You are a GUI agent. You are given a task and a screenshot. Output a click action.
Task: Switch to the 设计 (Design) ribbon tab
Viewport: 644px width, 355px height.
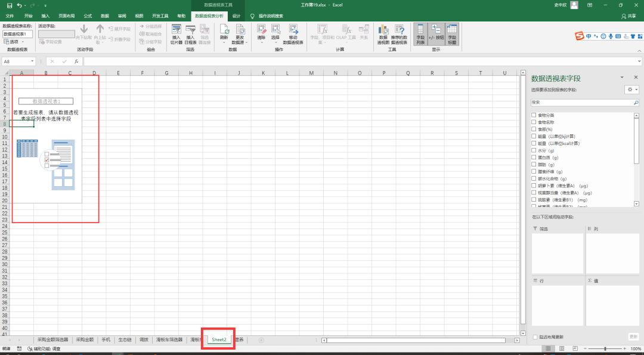point(237,16)
